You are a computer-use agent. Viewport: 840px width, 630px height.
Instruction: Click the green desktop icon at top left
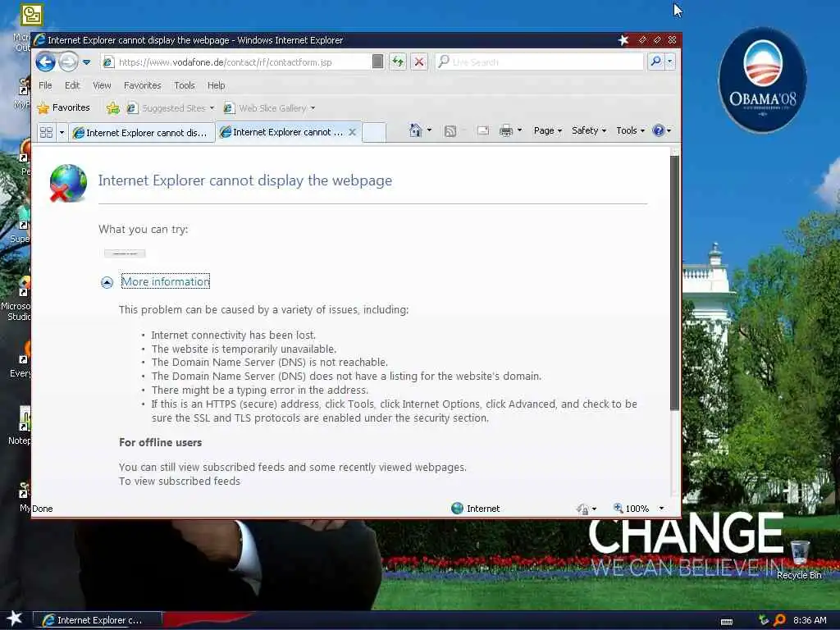32,15
